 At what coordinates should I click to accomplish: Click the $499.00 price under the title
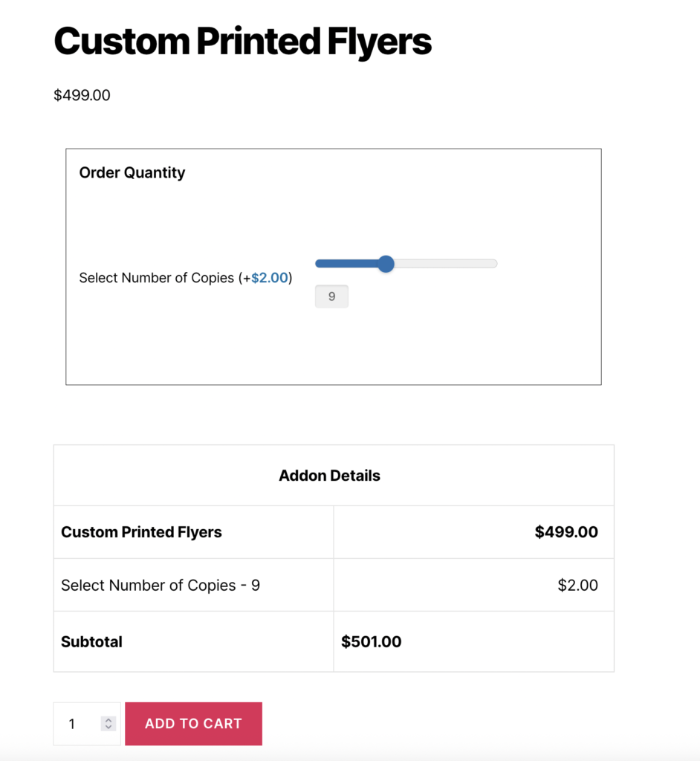pos(82,95)
